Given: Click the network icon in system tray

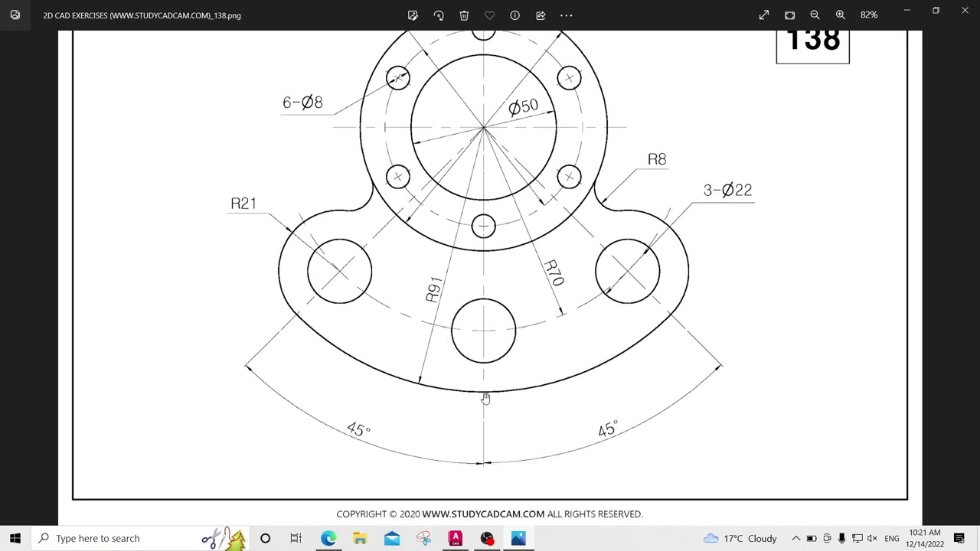Looking at the screenshot, I should pos(857,538).
